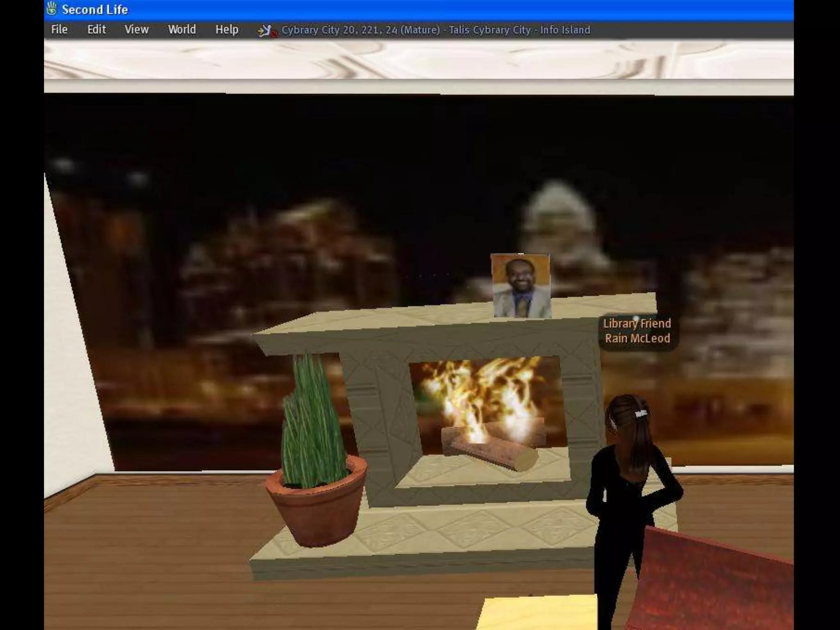
Task: Open the File menu
Action: pyautogui.click(x=59, y=30)
